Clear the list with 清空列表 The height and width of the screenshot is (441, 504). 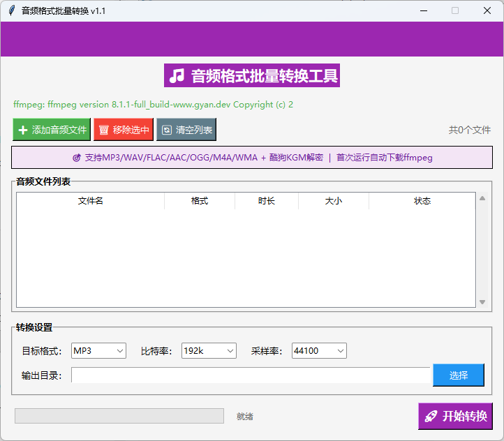click(186, 130)
